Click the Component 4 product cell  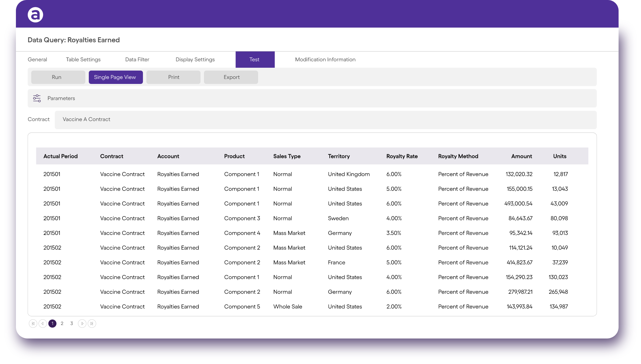click(x=242, y=233)
